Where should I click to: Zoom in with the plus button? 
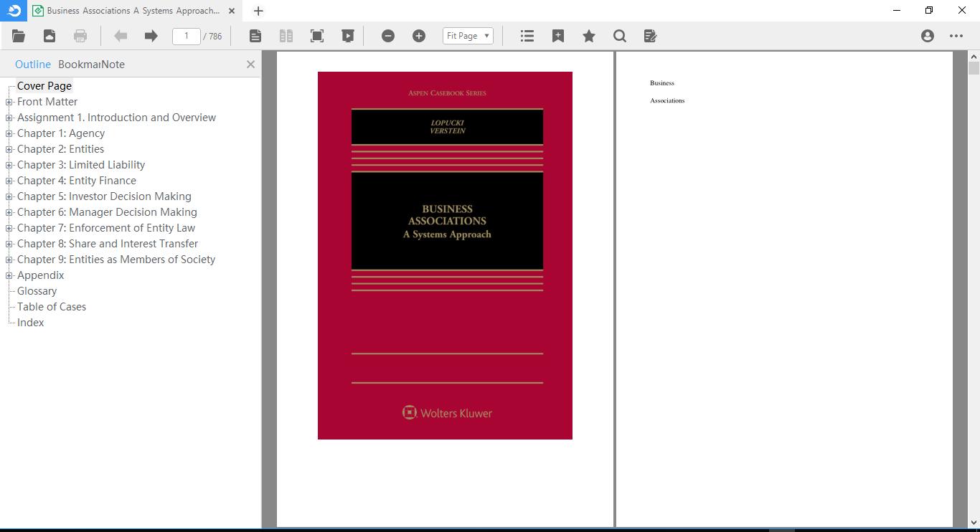click(x=419, y=36)
